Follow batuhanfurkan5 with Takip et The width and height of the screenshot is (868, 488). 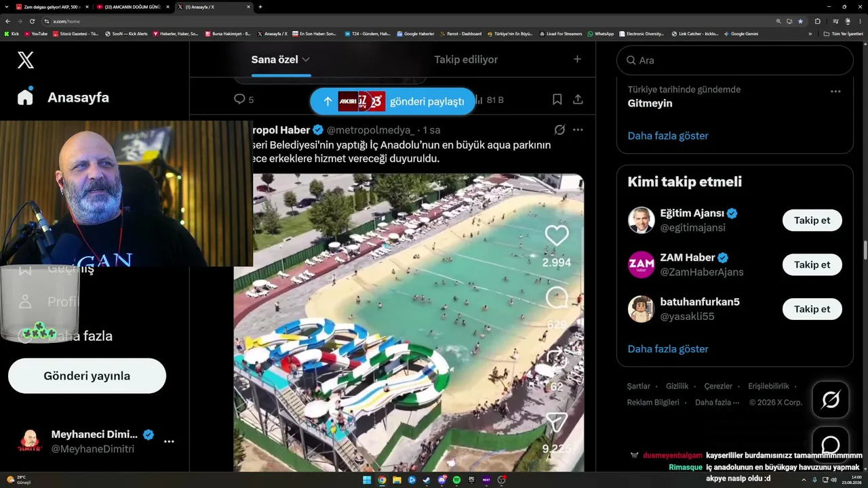click(x=812, y=309)
